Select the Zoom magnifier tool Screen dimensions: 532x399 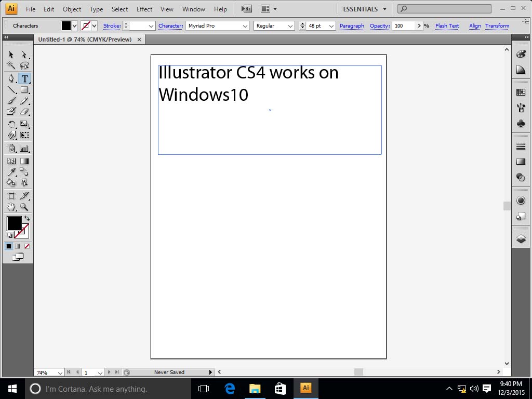point(24,207)
